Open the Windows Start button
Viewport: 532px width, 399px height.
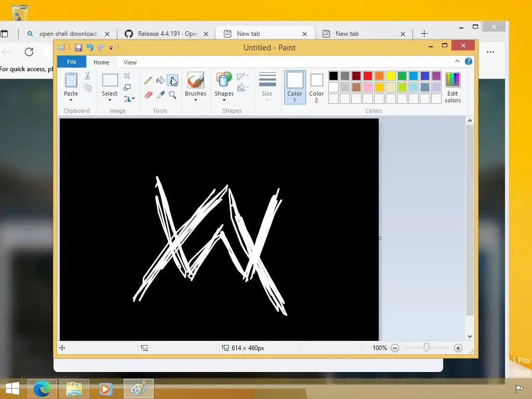[x=12, y=389]
